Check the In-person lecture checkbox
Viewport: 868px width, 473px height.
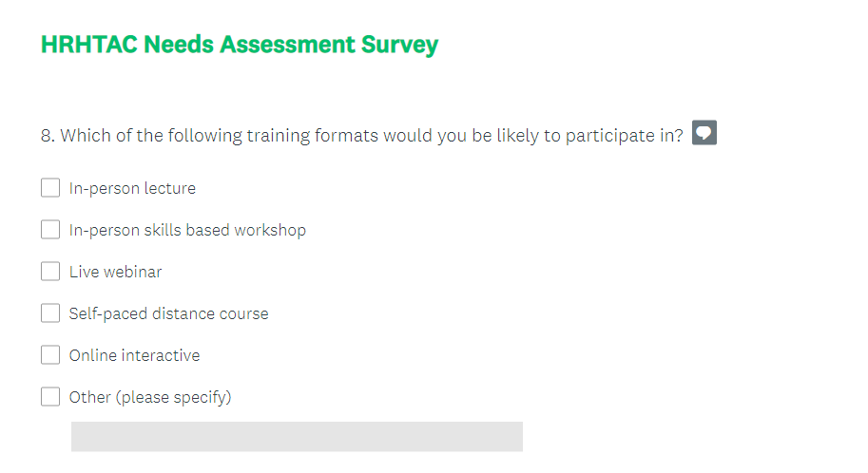pos(50,187)
